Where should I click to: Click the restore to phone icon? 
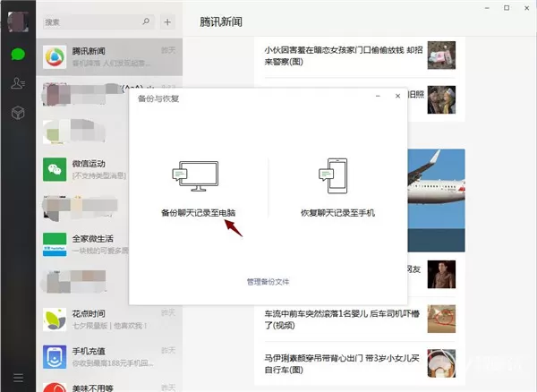coord(333,175)
